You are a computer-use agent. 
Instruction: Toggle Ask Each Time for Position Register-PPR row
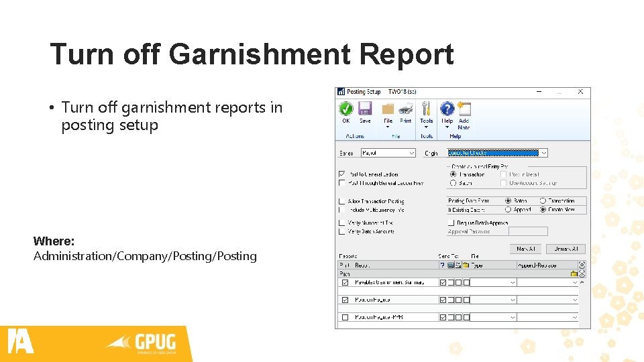coord(443,317)
